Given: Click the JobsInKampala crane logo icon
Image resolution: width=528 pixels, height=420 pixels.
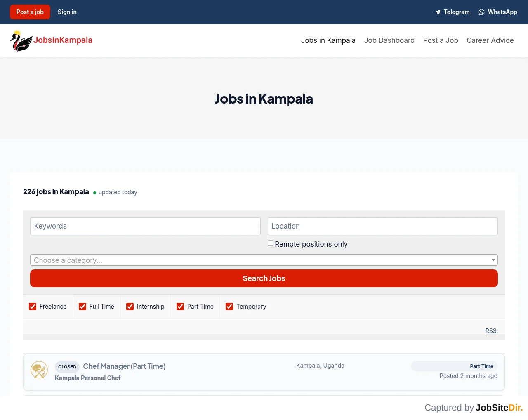Looking at the screenshot, I should 21,40.
